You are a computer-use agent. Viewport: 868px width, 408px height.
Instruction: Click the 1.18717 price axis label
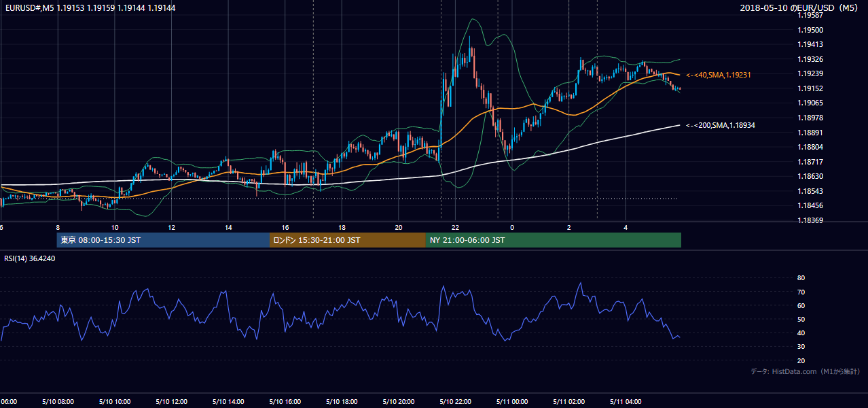pyautogui.click(x=811, y=162)
